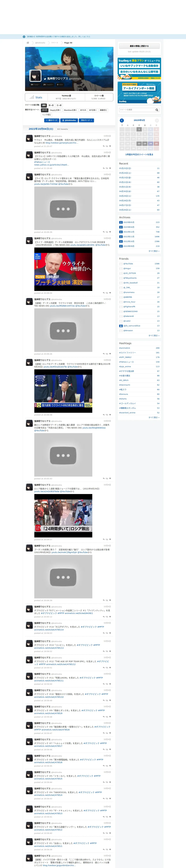186x868 pixels.
Task: Expand hidden media in tweet posted at 20:06:26
Action: (x=63, y=330)
